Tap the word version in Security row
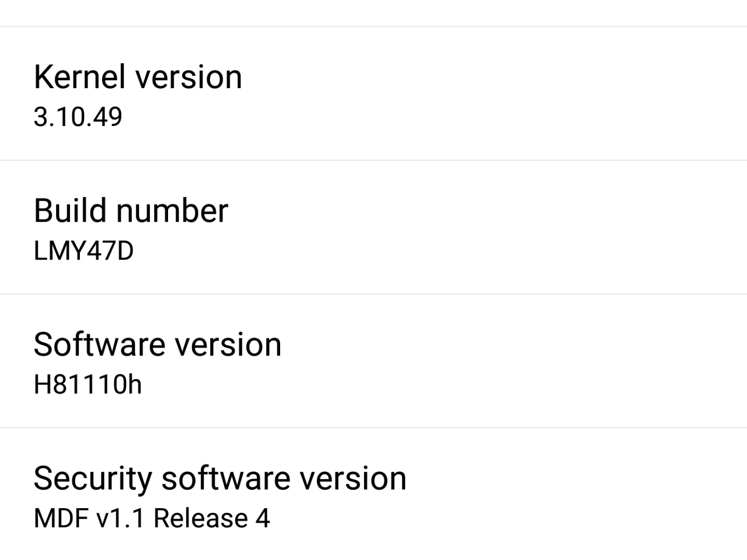This screenshot has width=747, height=560. [x=353, y=479]
